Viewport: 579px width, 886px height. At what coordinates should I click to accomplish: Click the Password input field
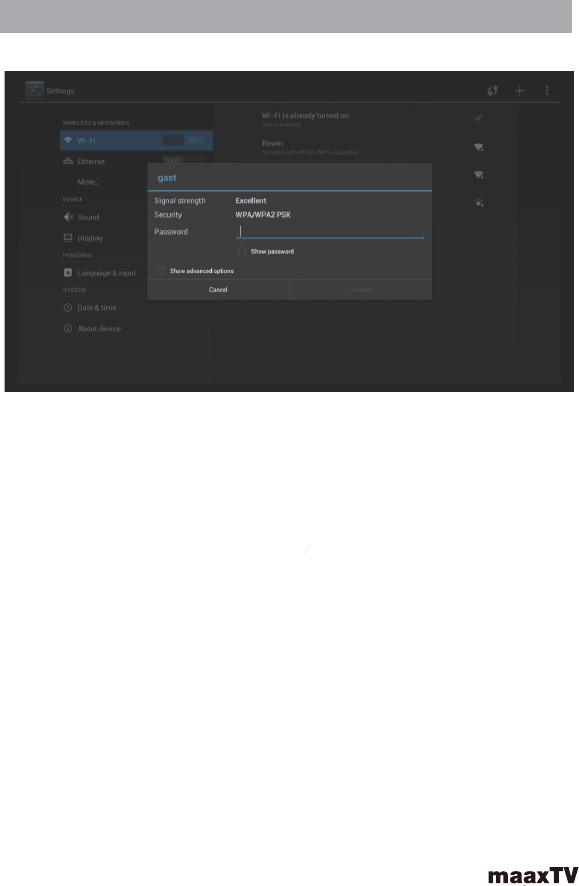[330, 232]
